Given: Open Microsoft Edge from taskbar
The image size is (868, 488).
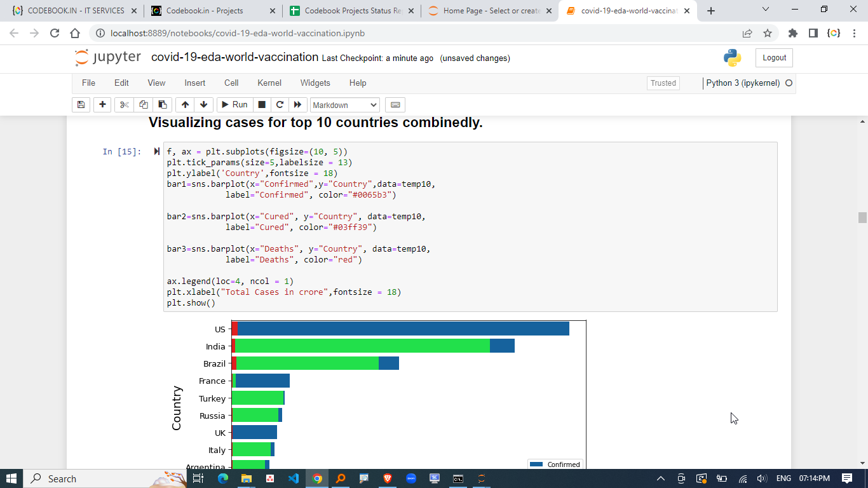Looking at the screenshot, I should click(222, 478).
